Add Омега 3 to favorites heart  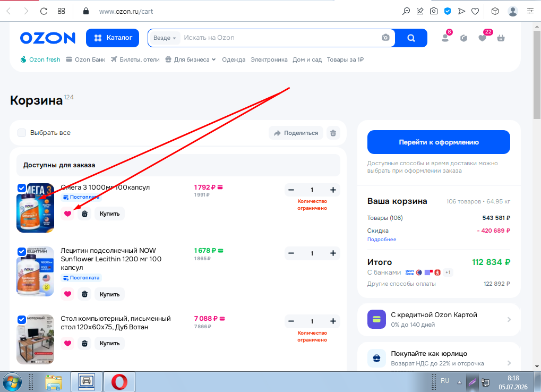click(x=67, y=214)
